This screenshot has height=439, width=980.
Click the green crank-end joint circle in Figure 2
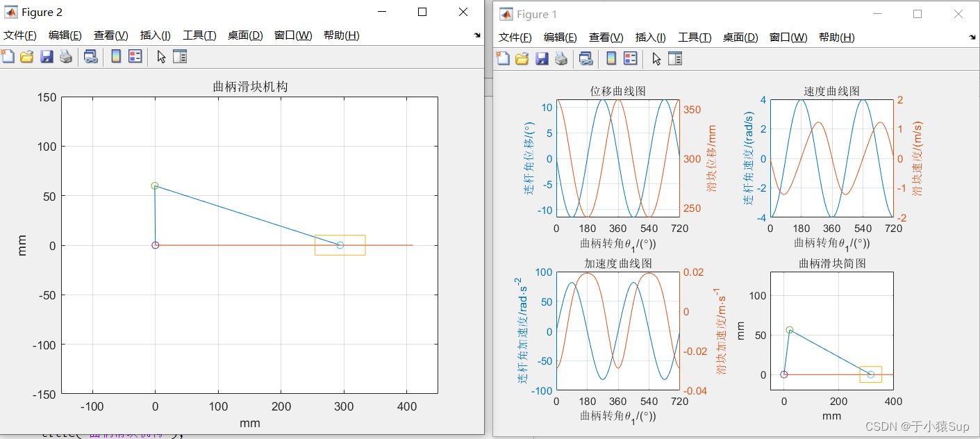[x=154, y=185]
